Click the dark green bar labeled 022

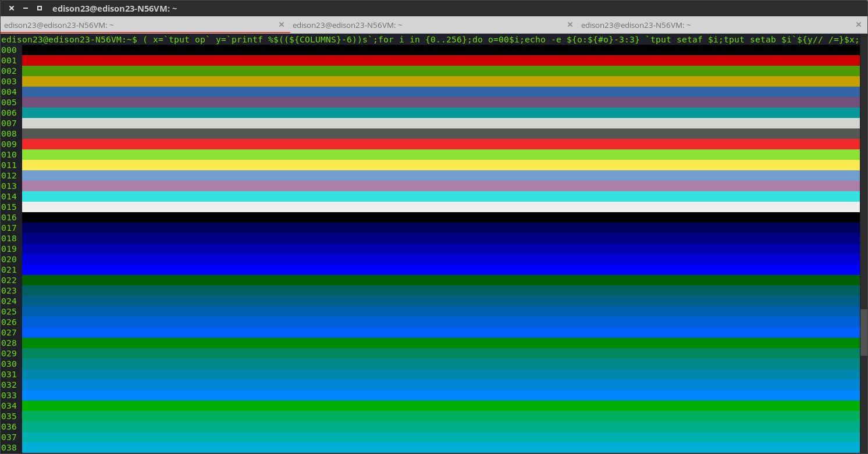(x=441, y=280)
